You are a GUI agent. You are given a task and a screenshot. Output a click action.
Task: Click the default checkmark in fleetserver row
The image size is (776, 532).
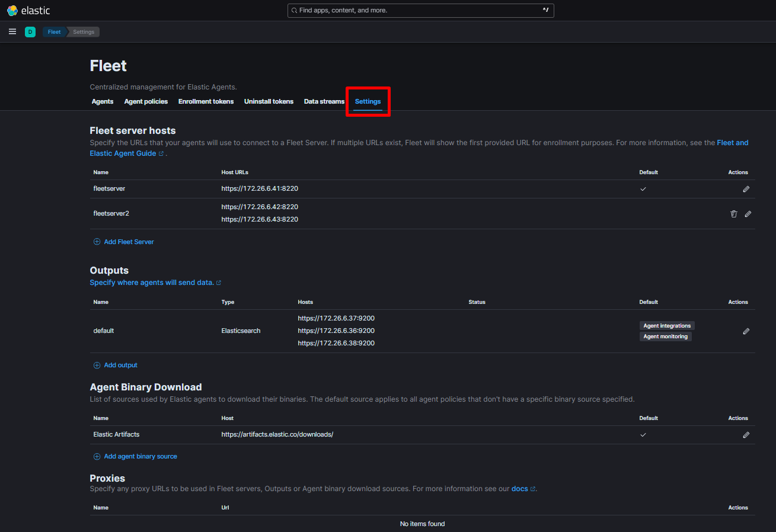click(643, 189)
